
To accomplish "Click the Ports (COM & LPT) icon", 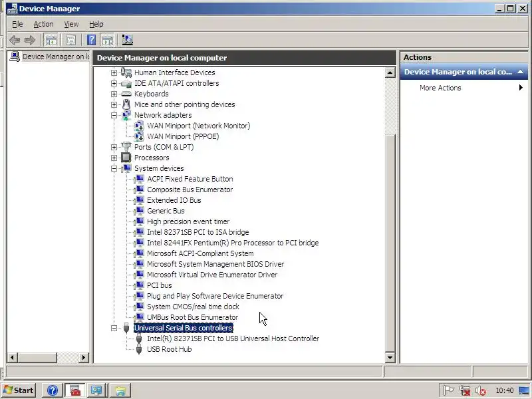I will [126, 147].
